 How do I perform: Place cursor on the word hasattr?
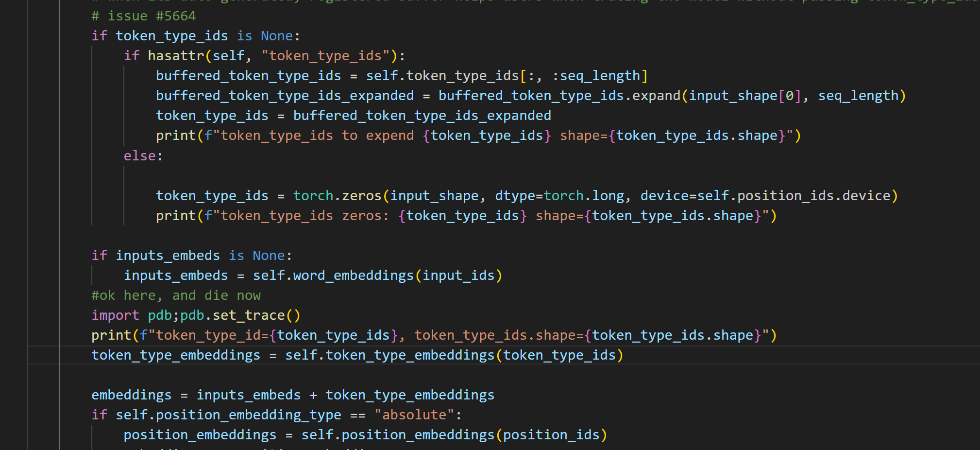(176, 55)
